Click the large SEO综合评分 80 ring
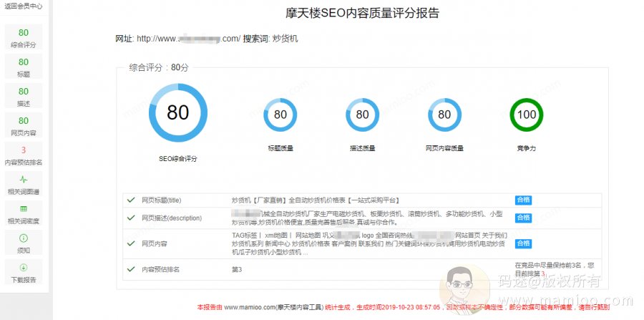Screen dimensions: 644x320 pos(178,112)
